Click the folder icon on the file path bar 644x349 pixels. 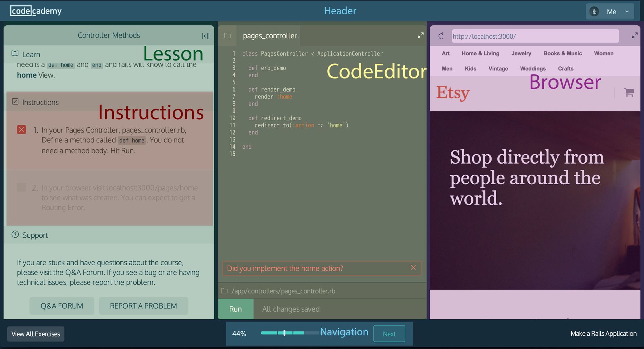point(224,291)
